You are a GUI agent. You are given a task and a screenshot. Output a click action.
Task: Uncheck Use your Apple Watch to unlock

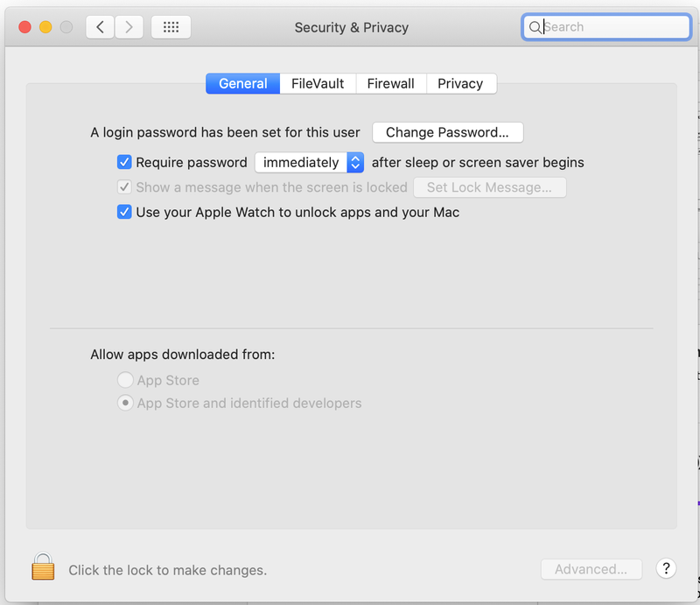pos(124,212)
